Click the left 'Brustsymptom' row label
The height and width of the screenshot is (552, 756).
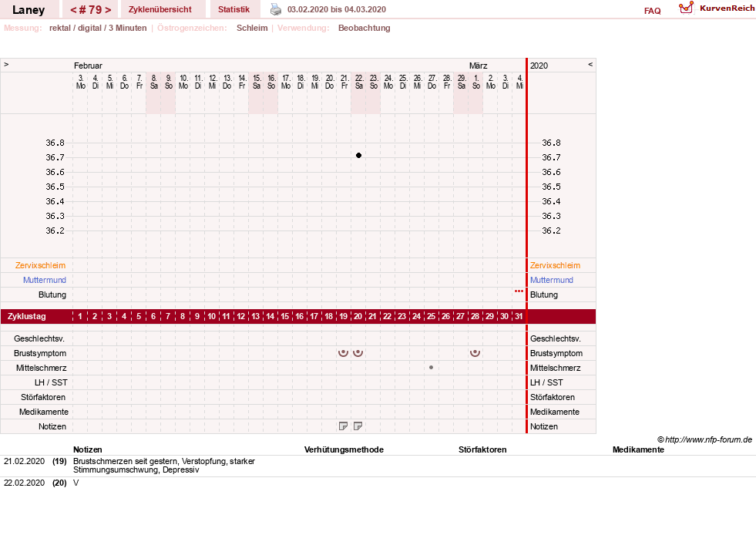[x=40, y=353]
